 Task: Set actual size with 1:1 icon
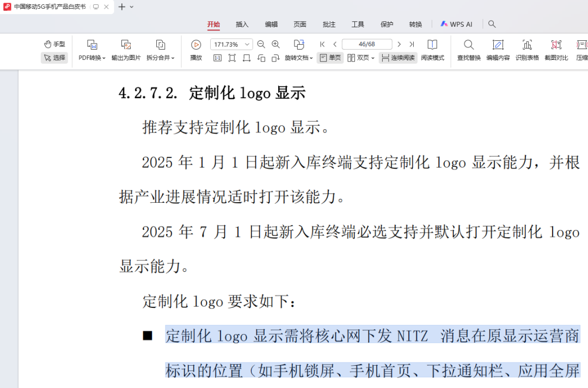pos(217,58)
